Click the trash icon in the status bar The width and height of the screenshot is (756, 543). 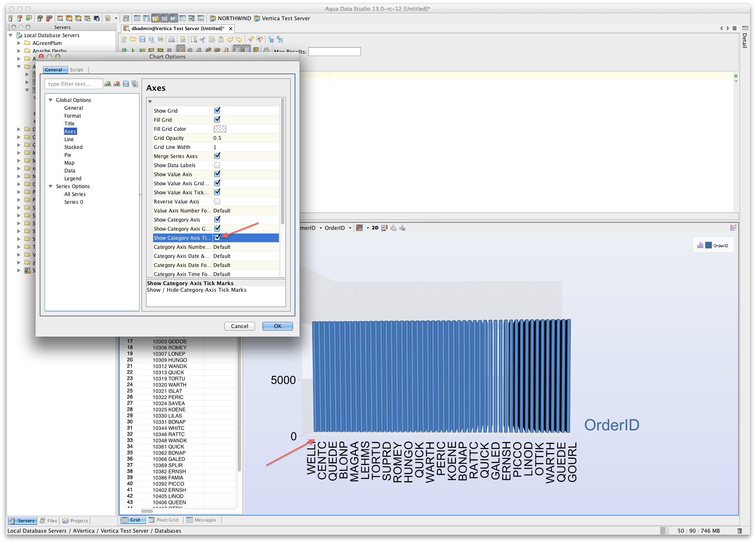[740, 531]
